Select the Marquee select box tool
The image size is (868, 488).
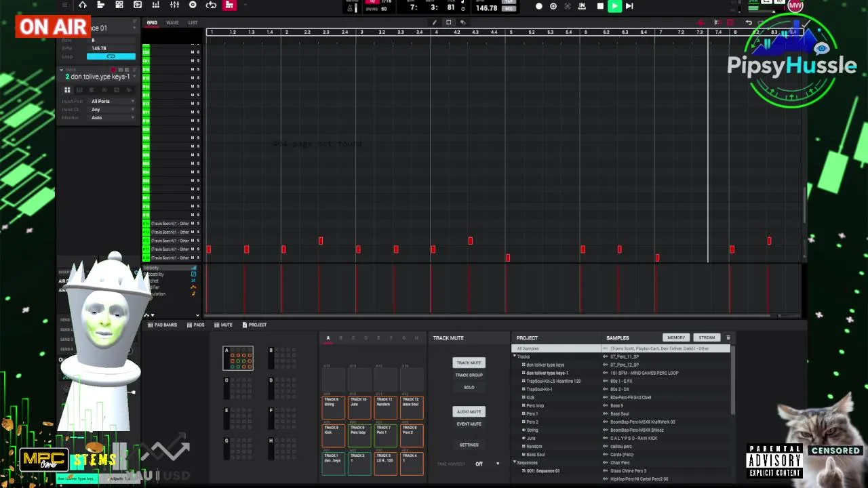pos(448,22)
